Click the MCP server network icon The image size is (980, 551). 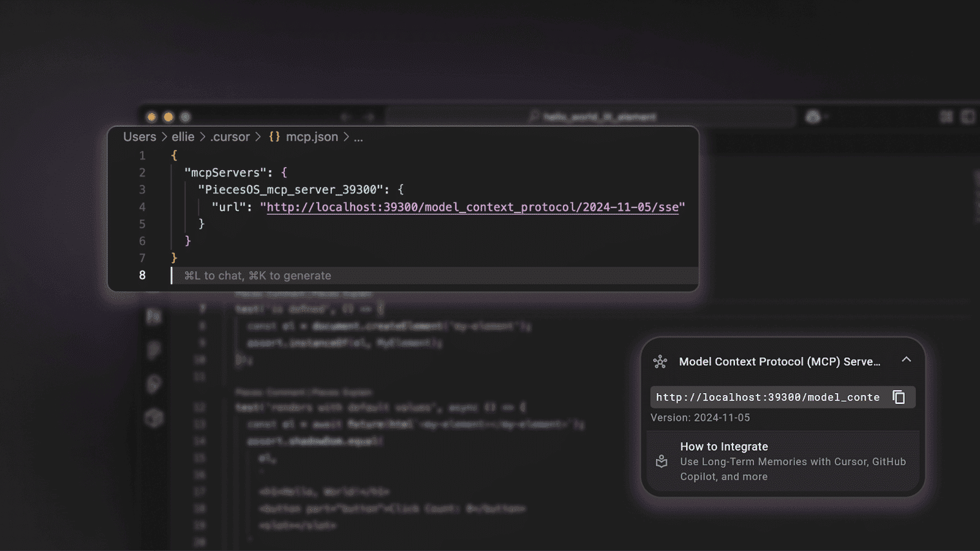pos(660,362)
